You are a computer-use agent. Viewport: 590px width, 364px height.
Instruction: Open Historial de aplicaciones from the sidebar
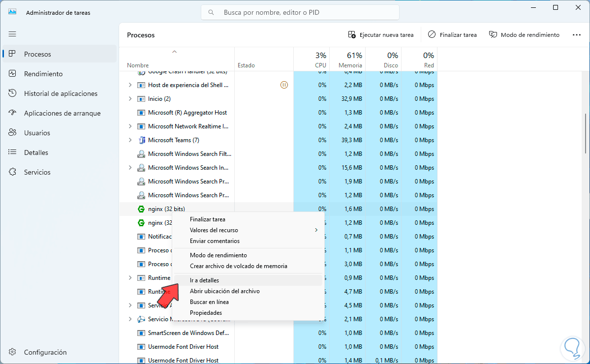pyautogui.click(x=61, y=93)
